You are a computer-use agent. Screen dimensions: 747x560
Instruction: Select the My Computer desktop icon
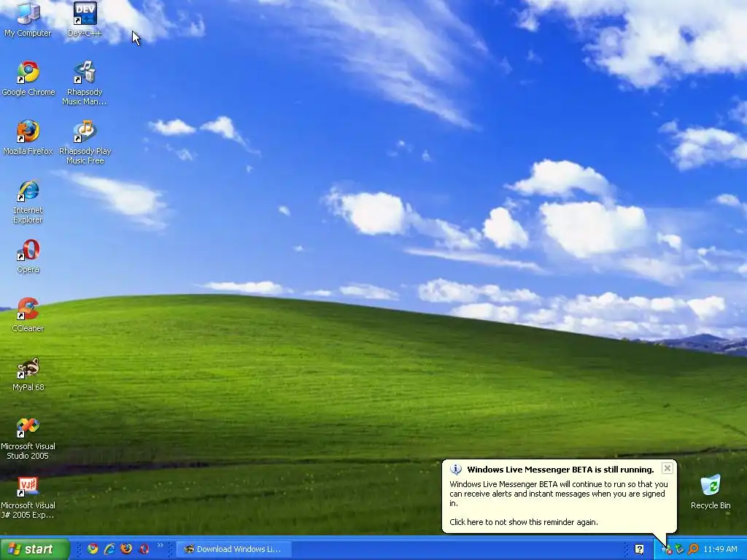tap(28, 20)
